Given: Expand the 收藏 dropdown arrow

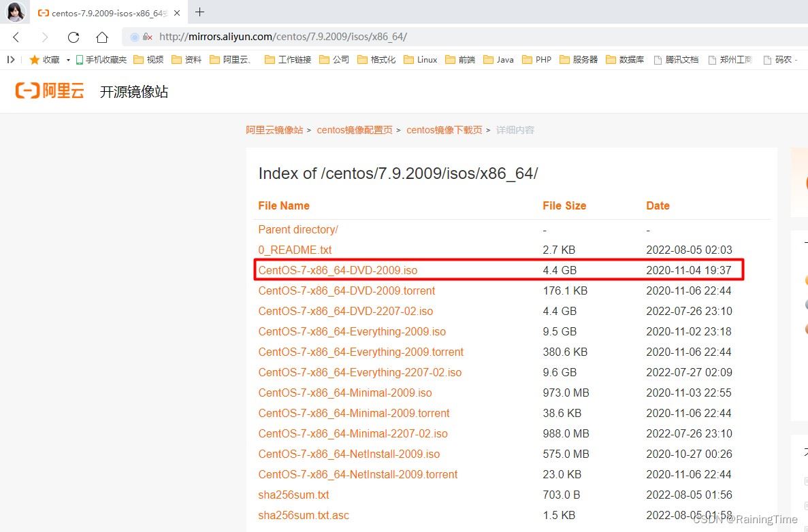Looking at the screenshot, I should coord(68,61).
